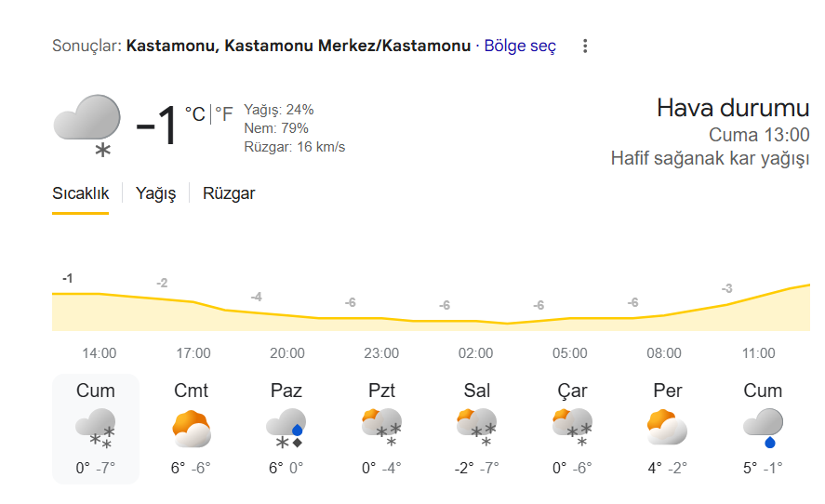Select the highlighted Cum day card

pos(96,429)
